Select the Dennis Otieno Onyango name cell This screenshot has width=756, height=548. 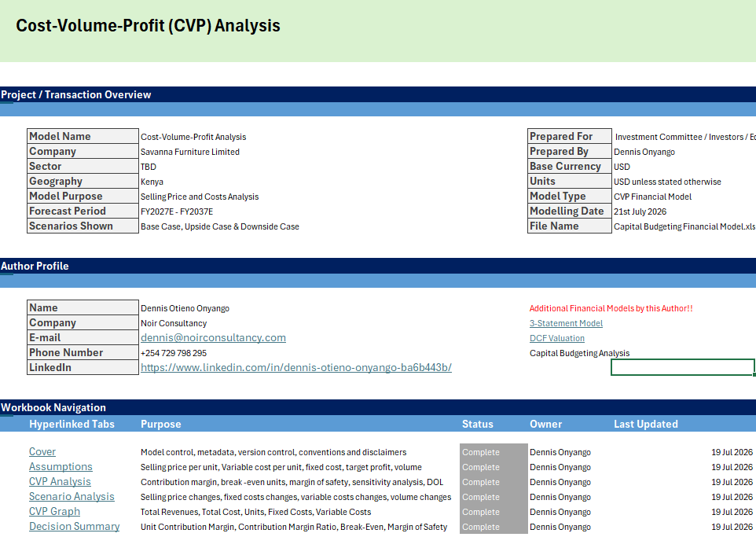(185, 308)
